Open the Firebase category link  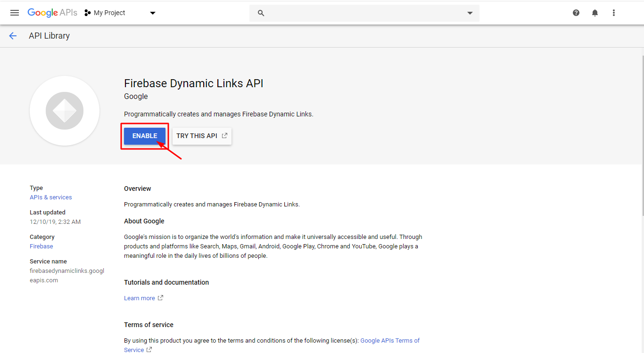pos(41,246)
